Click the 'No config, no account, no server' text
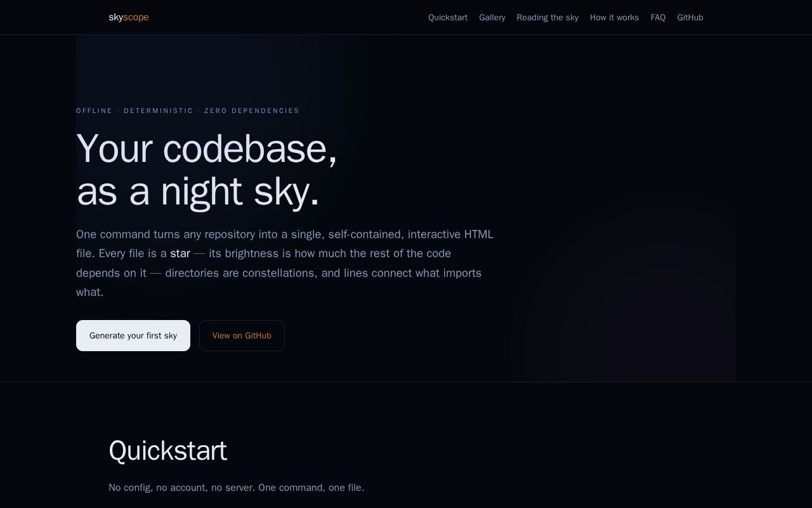Viewport: 812px width, 508px height. [182, 488]
